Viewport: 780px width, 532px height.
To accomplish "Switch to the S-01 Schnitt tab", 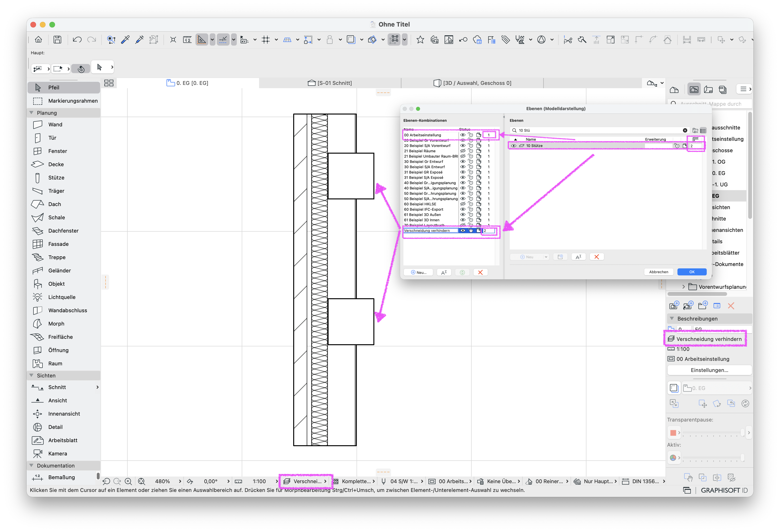I will [x=330, y=83].
